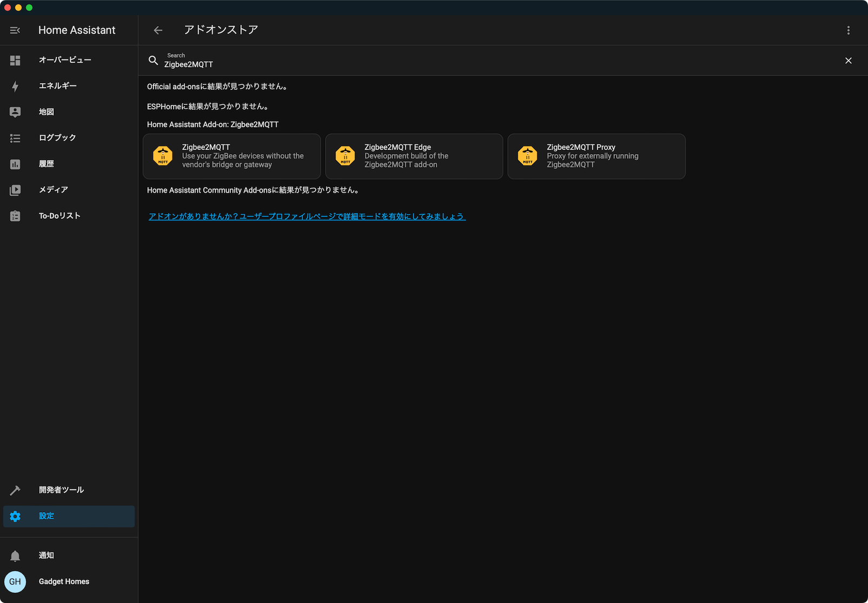The height and width of the screenshot is (603, 868).
Task: Click the To-Do clipboard icon
Action: 15,216
